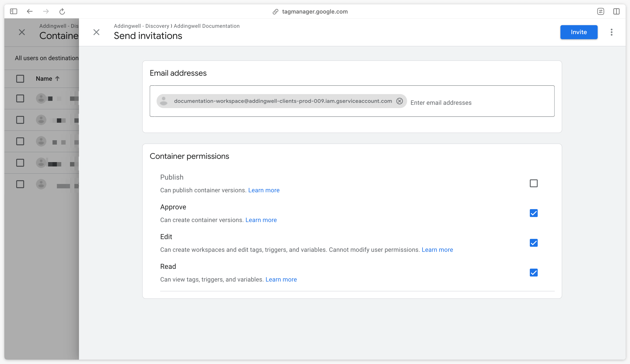This screenshot has width=630, height=364.
Task: Close the Container permissions background panel
Action: pos(22,32)
